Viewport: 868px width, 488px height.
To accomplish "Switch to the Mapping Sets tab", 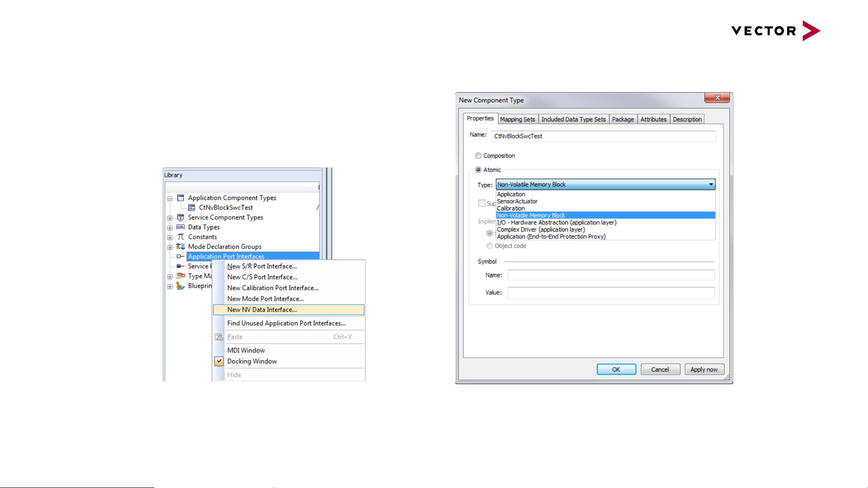I will tap(517, 119).
